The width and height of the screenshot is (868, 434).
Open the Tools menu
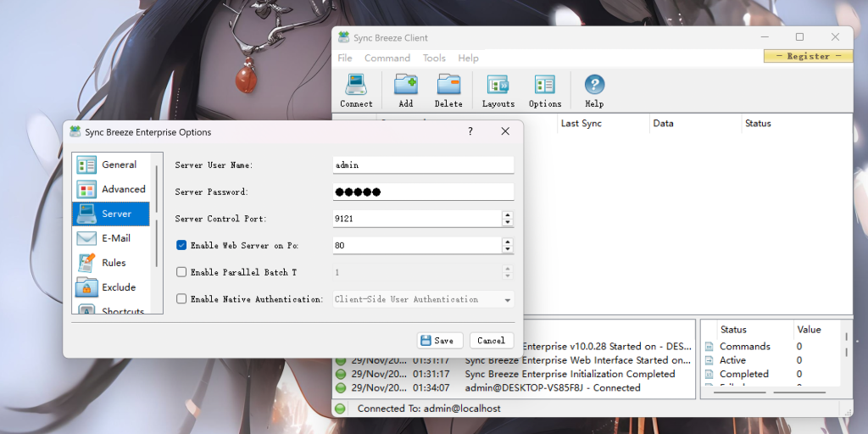(x=434, y=58)
